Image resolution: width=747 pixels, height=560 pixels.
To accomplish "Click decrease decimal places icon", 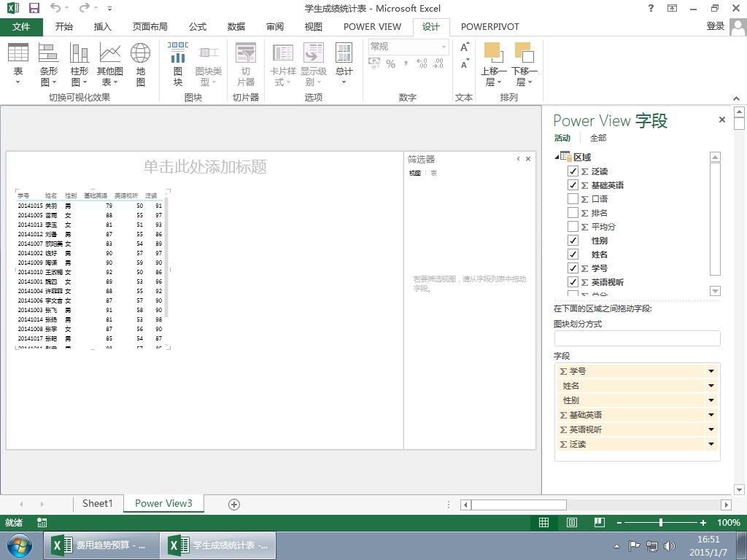I will click(x=438, y=63).
